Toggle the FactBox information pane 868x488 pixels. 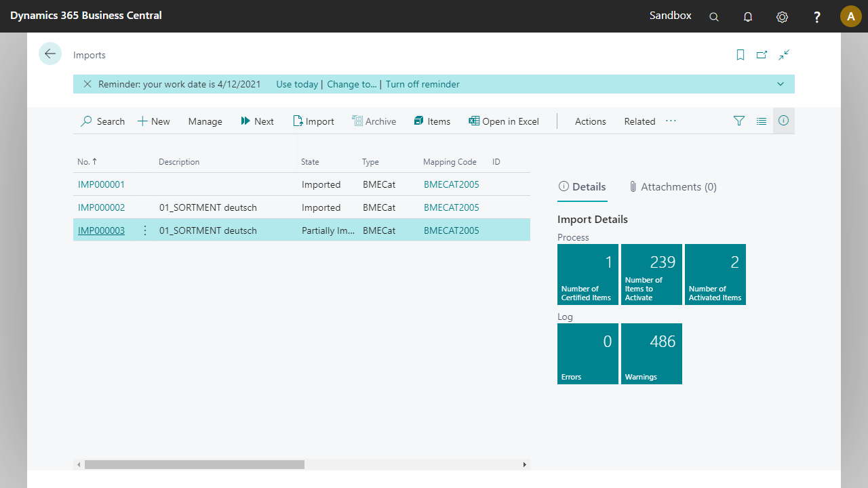click(784, 121)
